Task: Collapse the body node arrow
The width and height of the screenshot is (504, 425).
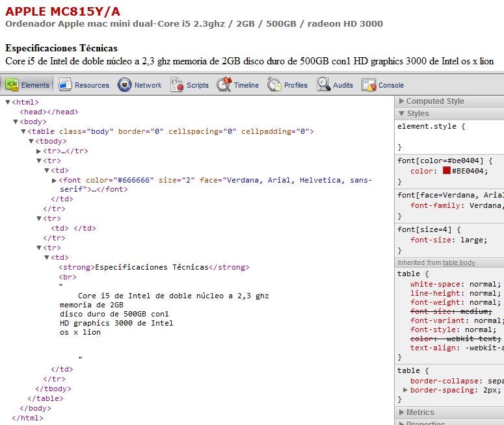Action: (x=16, y=122)
